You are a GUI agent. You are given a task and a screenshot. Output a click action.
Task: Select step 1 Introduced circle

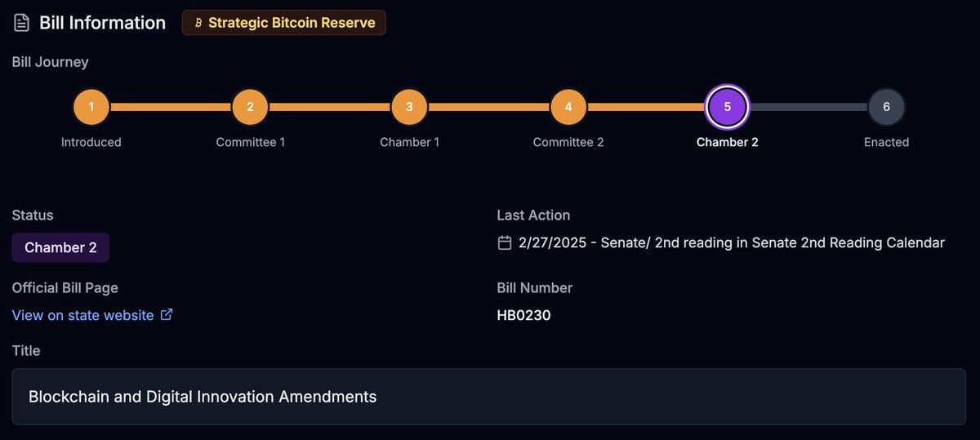(91, 107)
